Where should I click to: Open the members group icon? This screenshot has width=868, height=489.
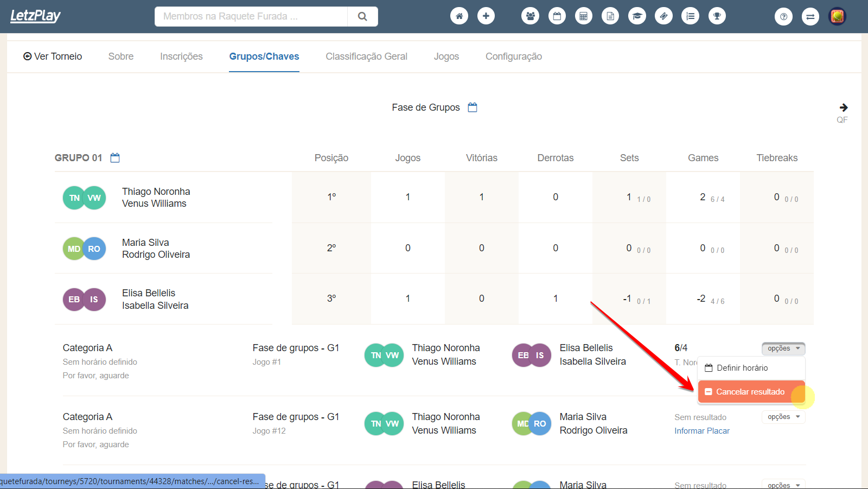pos(530,16)
